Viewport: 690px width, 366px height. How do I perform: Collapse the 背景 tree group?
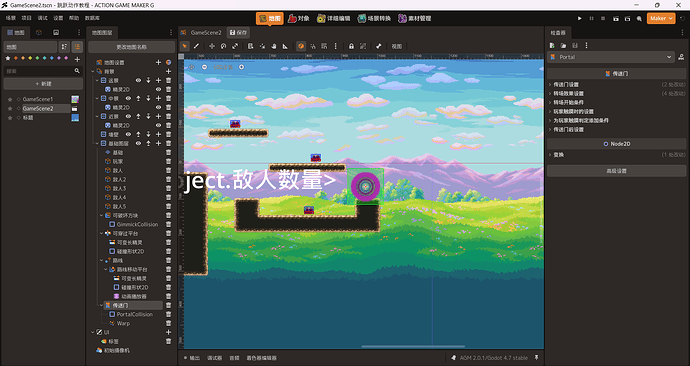point(93,71)
